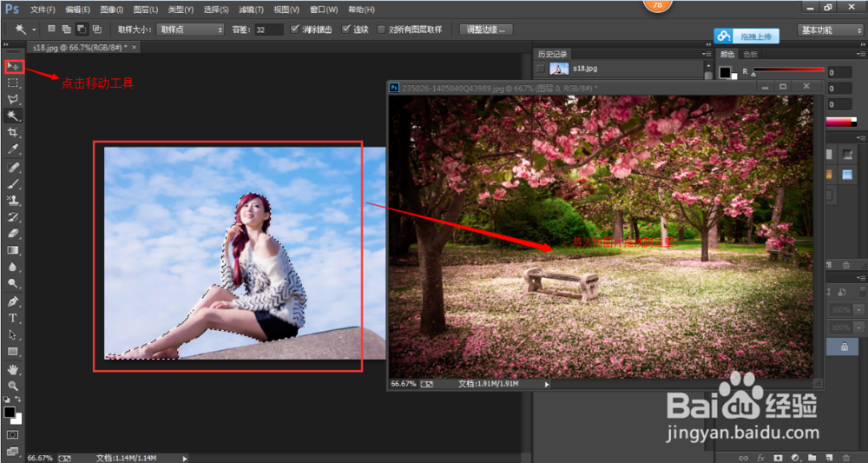Click the add layer style fx icon
Screen dimensions: 868x463
tap(760, 458)
